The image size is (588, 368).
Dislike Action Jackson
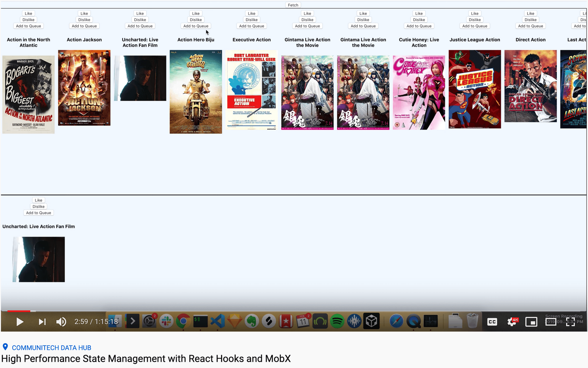(x=84, y=20)
